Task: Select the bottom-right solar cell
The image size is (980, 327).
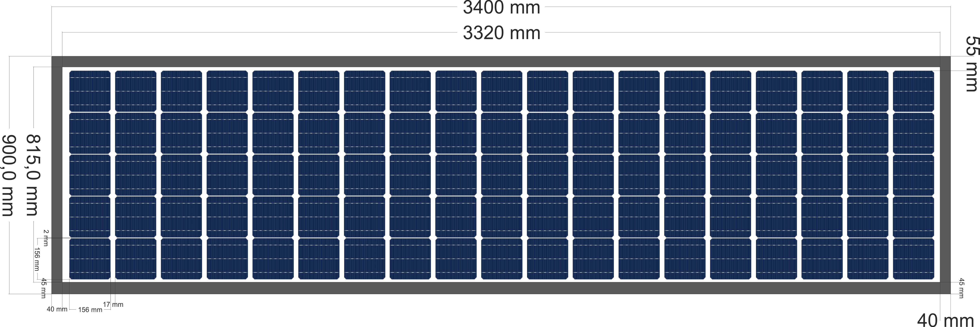Action: pyautogui.click(x=913, y=258)
